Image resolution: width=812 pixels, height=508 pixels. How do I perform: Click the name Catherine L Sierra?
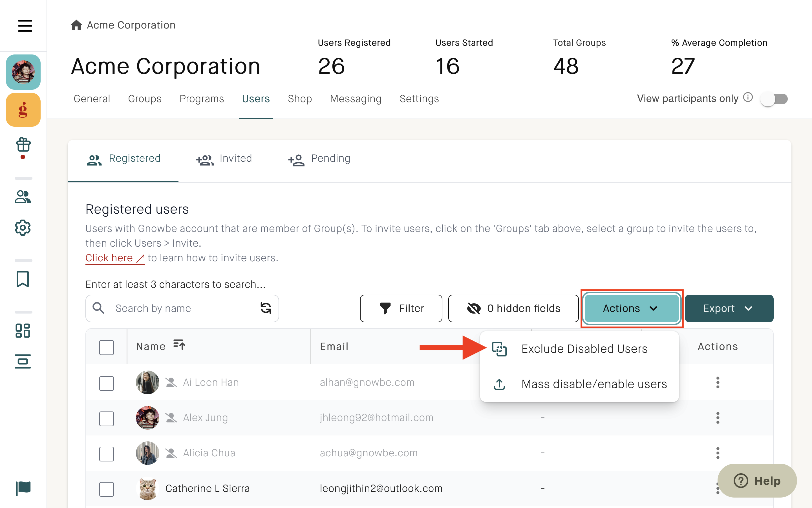tap(207, 488)
